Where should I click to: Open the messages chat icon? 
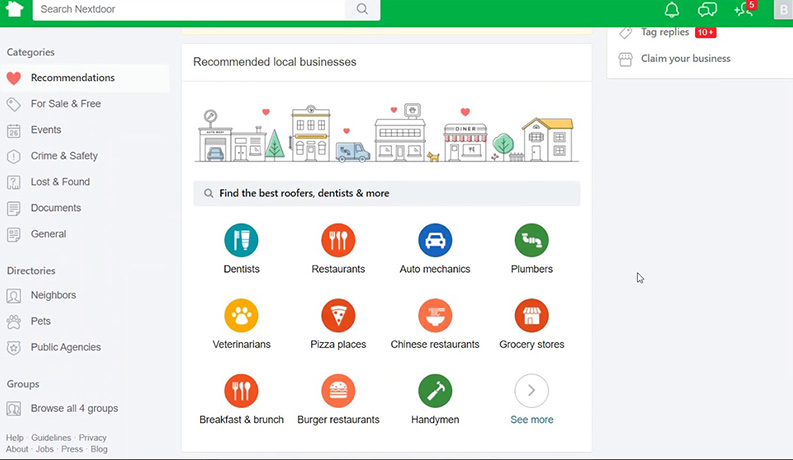(707, 10)
